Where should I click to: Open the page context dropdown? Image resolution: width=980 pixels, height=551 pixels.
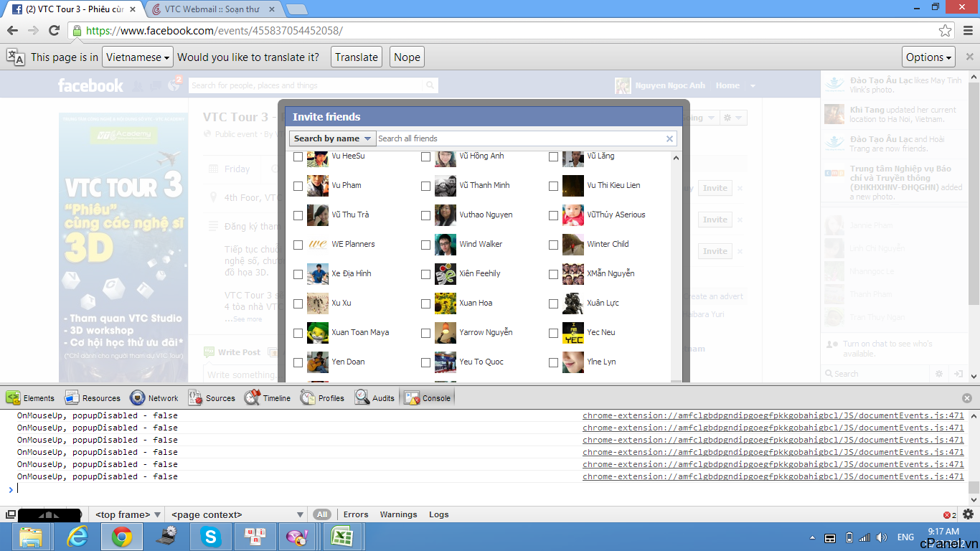237,514
